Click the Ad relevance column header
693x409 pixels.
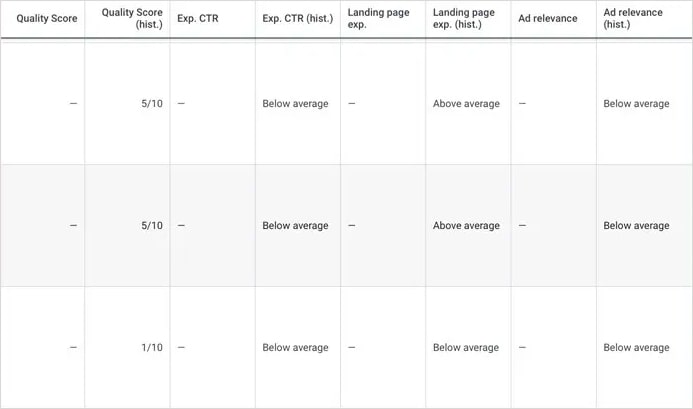coord(548,18)
